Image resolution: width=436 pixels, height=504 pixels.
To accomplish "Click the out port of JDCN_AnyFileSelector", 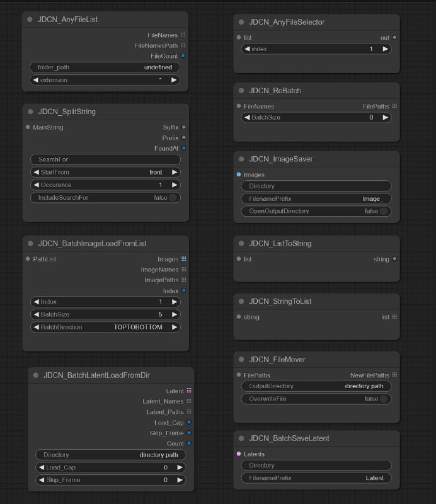I will 394,38.
